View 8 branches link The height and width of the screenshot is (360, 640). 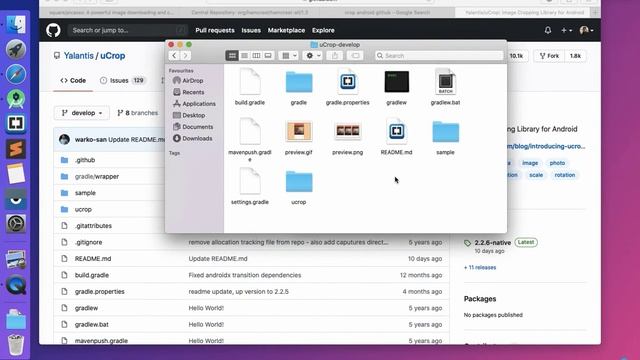pyautogui.click(x=138, y=113)
